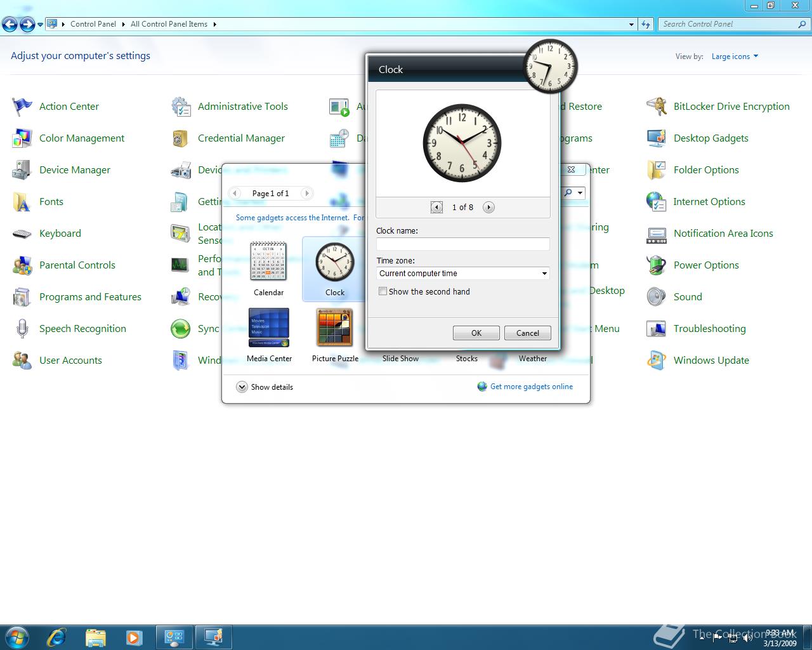This screenshot has width=812, height=650.
Task: Click the Keyboard link text
Action: (x=60, y=234)
